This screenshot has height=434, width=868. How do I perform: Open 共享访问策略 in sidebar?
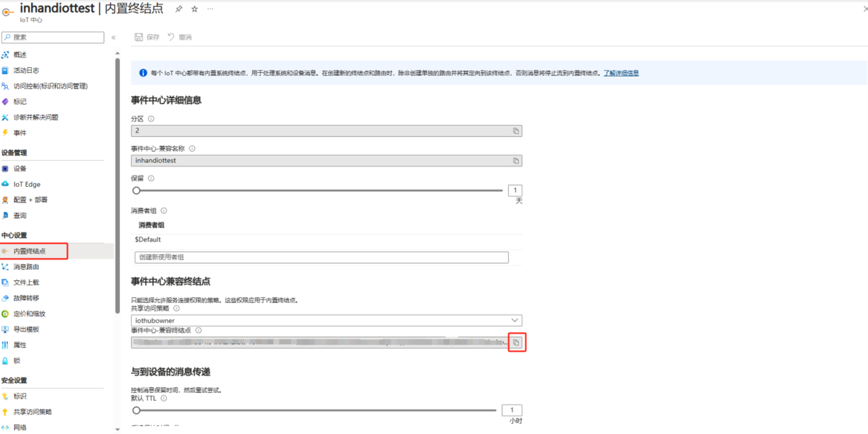tap(32, 412)
